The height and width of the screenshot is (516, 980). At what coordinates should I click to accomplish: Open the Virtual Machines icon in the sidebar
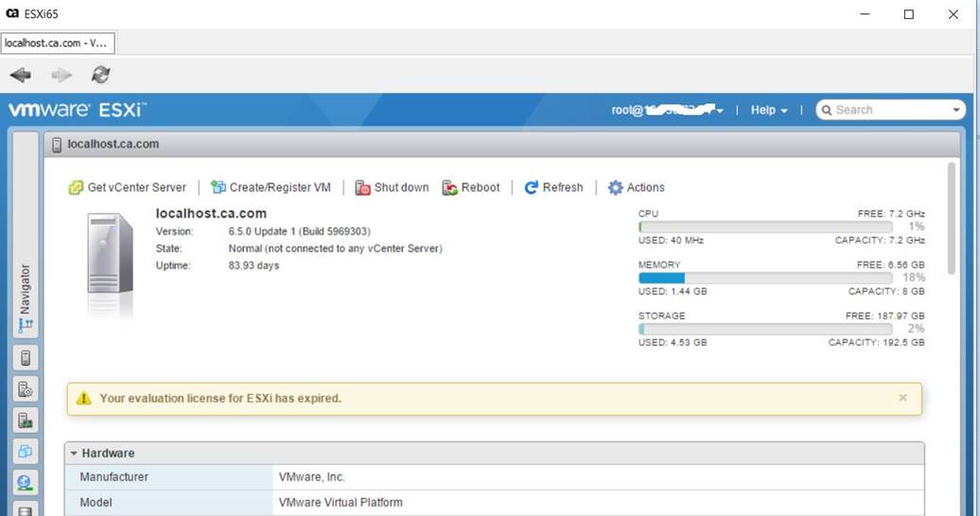pyautogui.click(x=25, y=451)
